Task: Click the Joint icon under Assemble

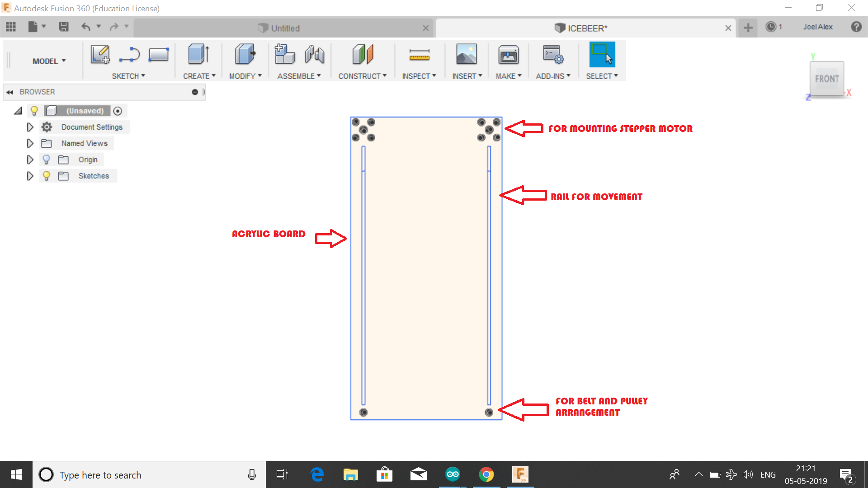Action: [315, 55]
